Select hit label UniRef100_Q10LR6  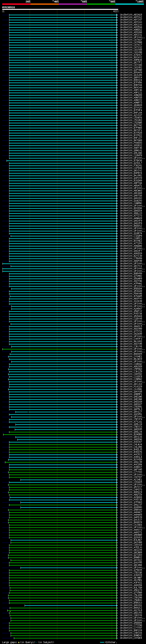[x=131, y=75]
